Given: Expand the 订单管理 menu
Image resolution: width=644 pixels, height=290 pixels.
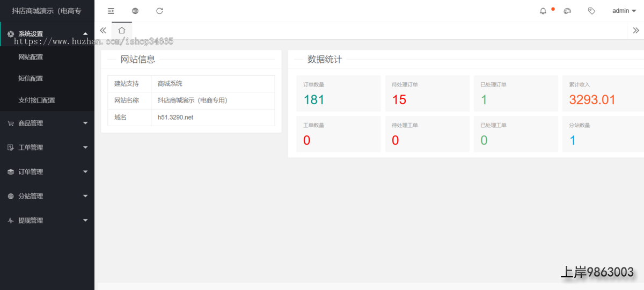Looking at the screenshot, I should (x=47, y=172).
